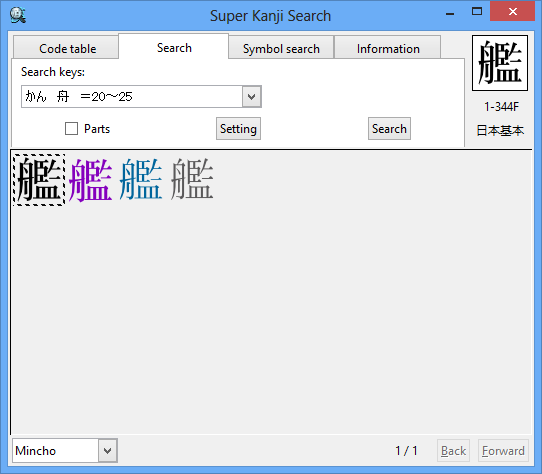Go to the Information tab

tap(388, 48)
